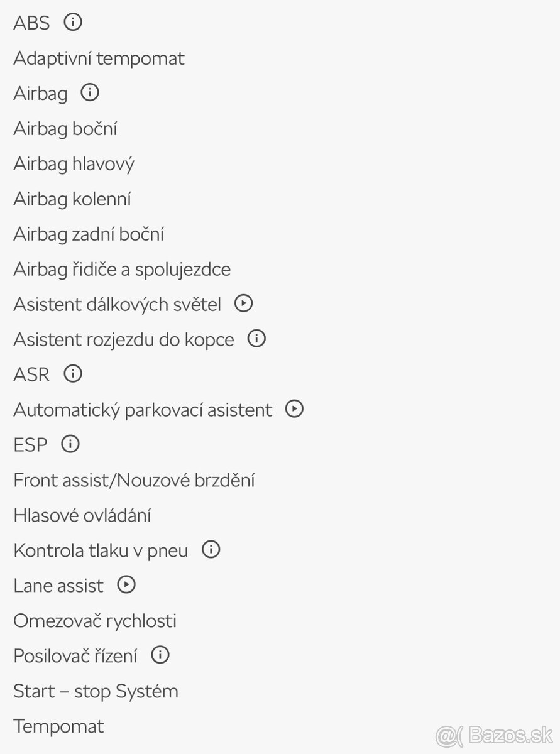Click the info icon next to ABS

pyautogui.click(x=73, y=23)
